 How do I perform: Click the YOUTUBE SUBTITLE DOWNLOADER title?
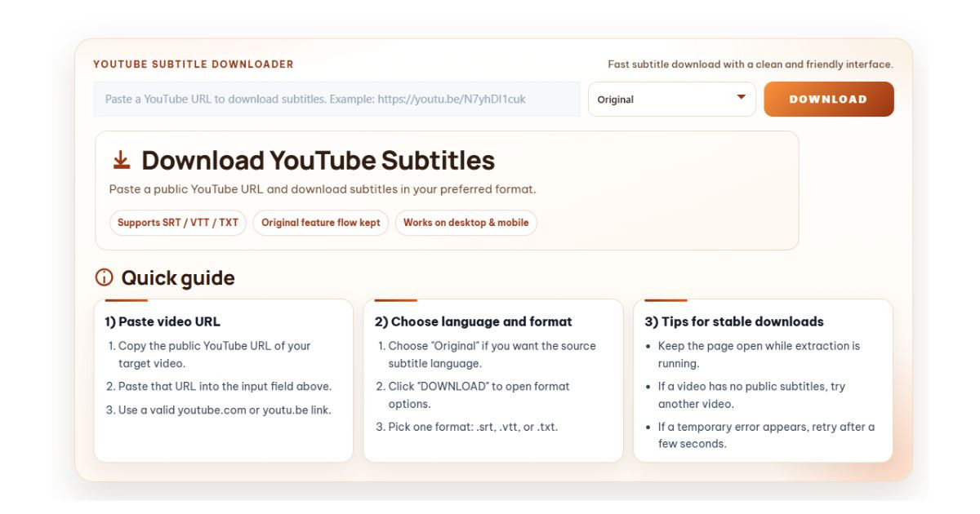pos(194,64)
